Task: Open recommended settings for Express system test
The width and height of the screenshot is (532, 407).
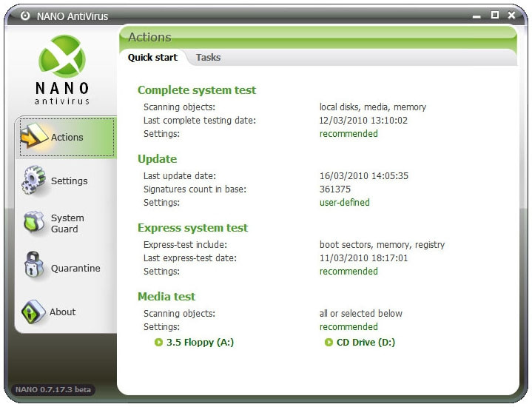Action: pos(349,272)
